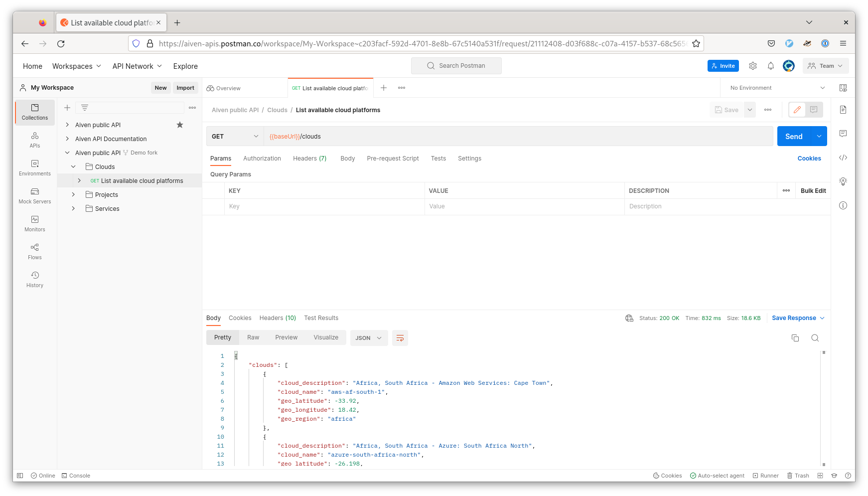Switch to edit mode pencil toggle
The width and height of the screenshot is (868, 496).
(797, 110)
